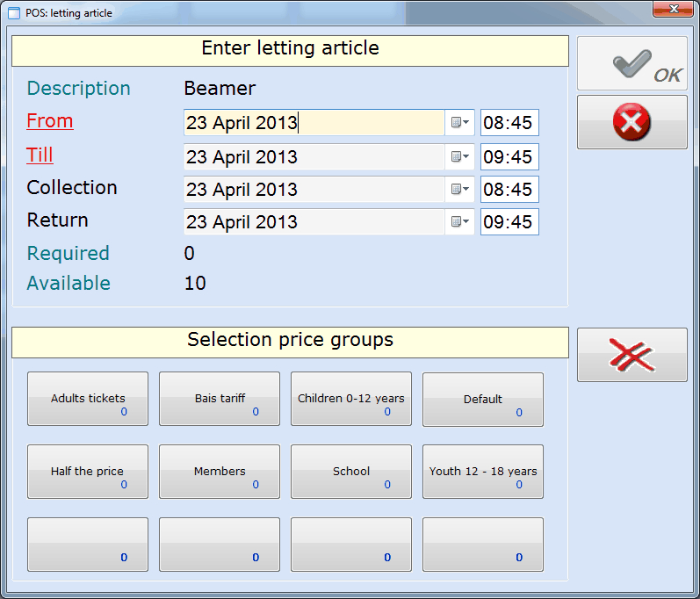Click the From time field 08:45
This screenshot has width=700, height=599.
[x=509, y=123]
